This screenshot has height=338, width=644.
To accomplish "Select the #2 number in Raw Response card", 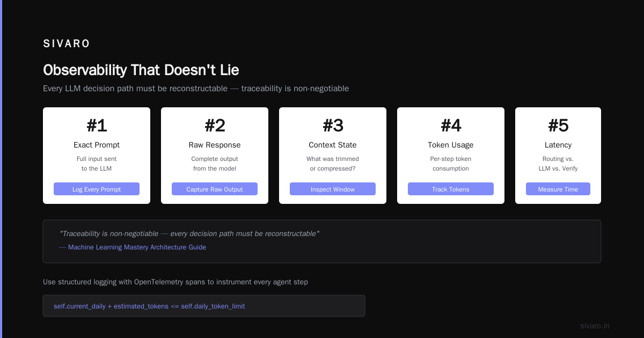I will [x=215, y=126].
